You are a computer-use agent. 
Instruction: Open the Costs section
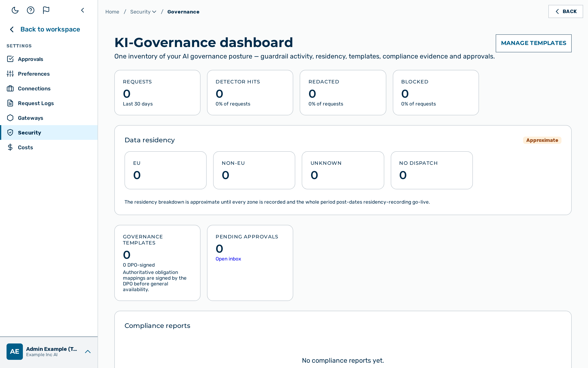tap(49, 147)
